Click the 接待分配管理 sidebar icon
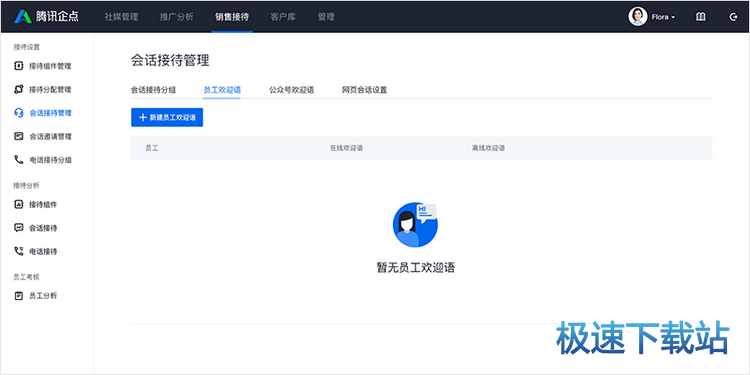 click(x=19, y=89)
